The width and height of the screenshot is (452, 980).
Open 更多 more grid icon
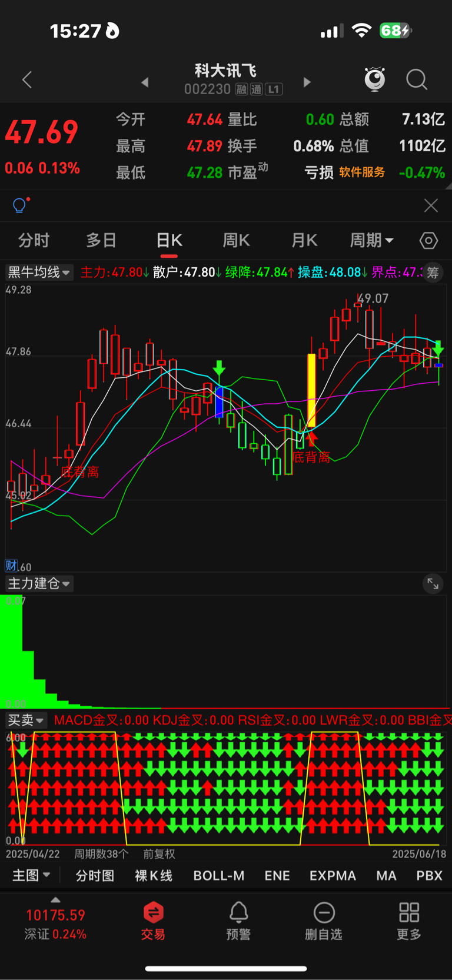pyautogui.click(x=408, y=921)
